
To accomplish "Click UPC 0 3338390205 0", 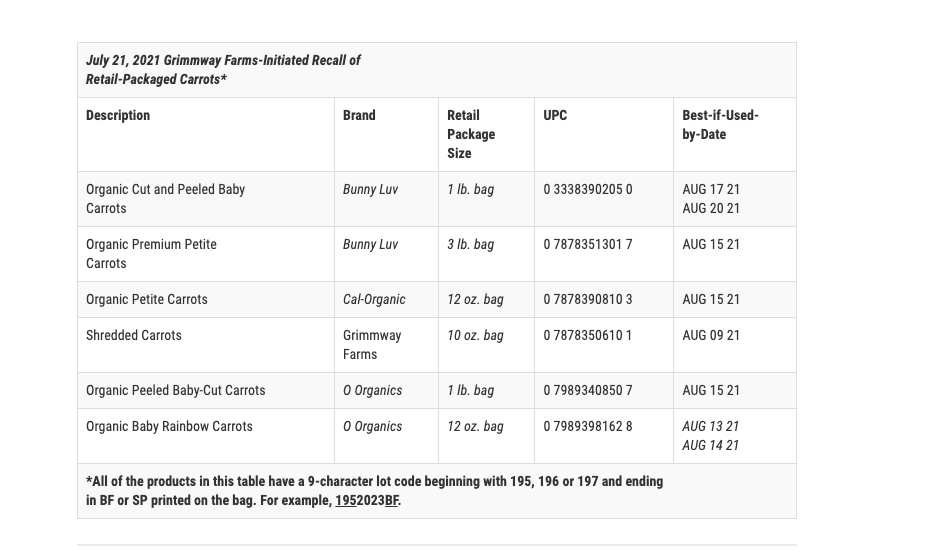I will (x=588, y=189).
